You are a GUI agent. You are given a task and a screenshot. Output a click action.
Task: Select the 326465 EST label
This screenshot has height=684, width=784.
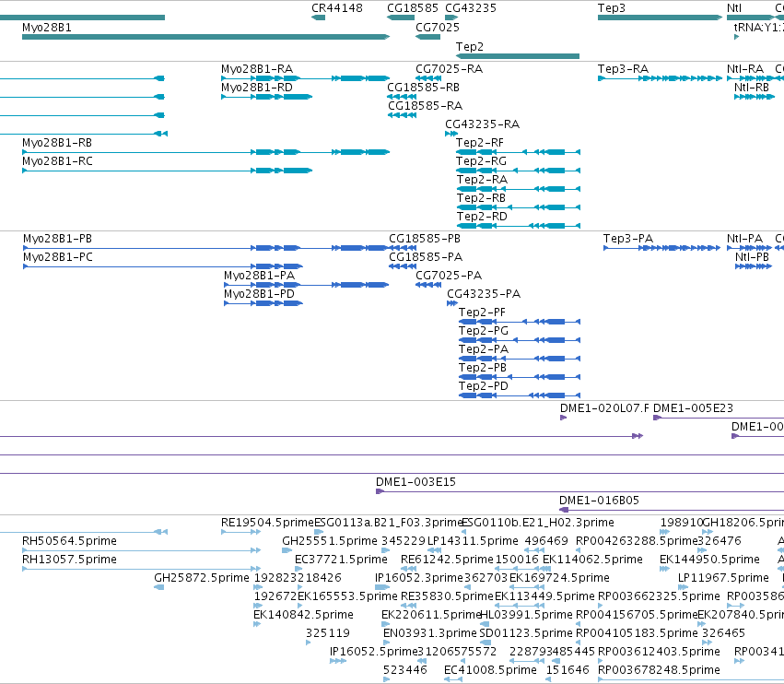tap(723, 633)
